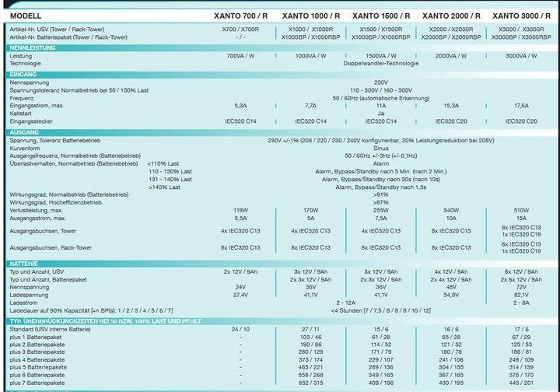Screen dimensions: 560x392
Task: Click the "110 - 130% Last" overload entry
Action: click(x=170, y=171)
